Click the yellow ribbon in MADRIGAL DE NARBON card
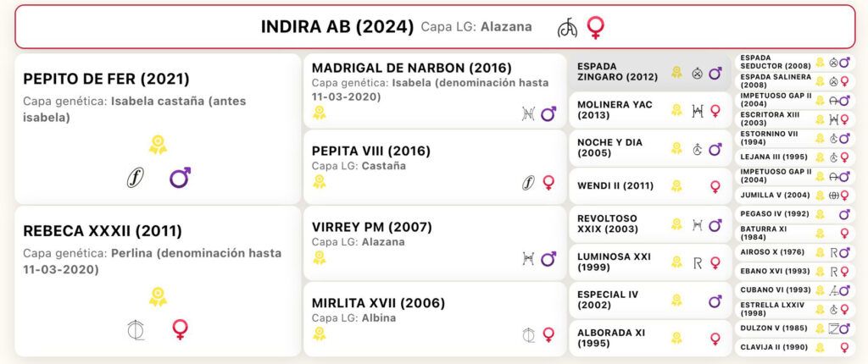 [x=319, y=113]
